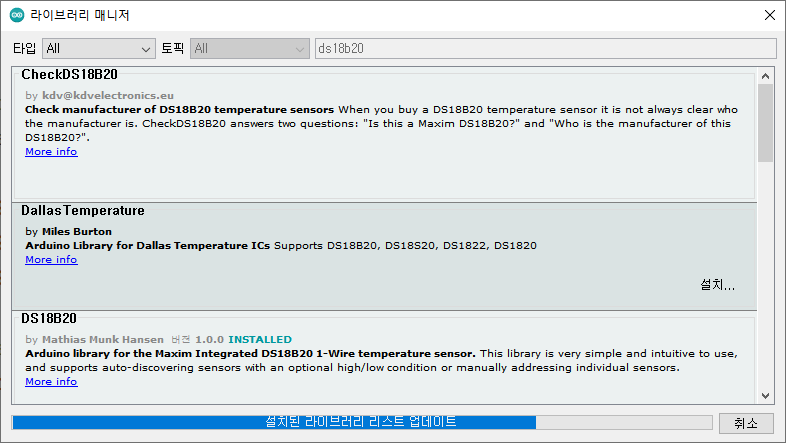Click the 1.0.0 INSTALLED version label
786x443 pixels.
tap(243, 339)
